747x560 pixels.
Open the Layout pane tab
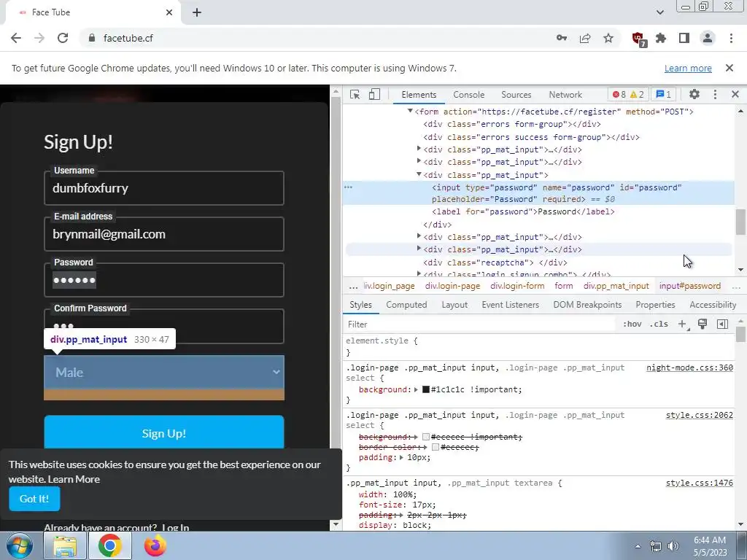(454, 305)
